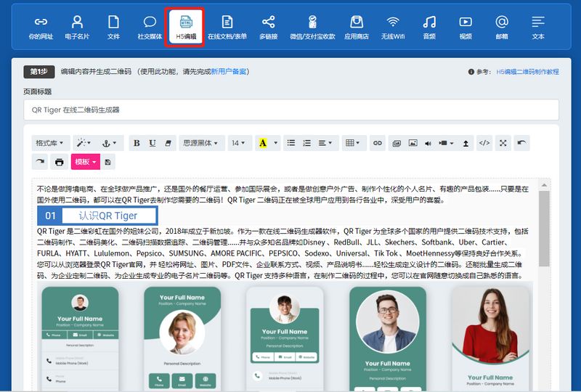Select the red-dress woman vCard template
The width and height of the screenshot is (581, 392).
[x=490, y=338]
